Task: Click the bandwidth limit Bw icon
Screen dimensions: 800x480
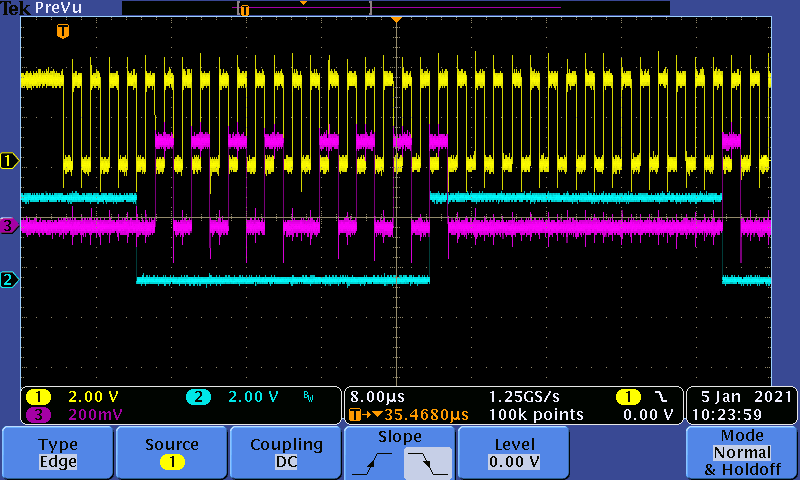Action: [309, 396]
